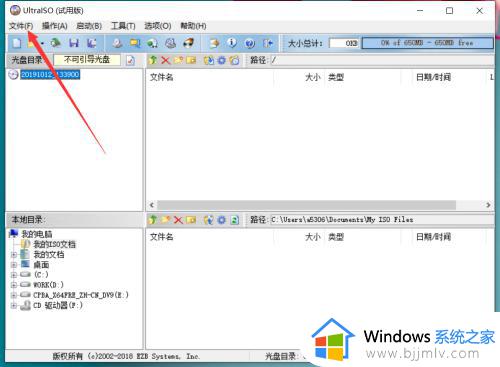Image resolution: width=500 pixels, height=367 pixels.
Task: Expand the WORK(D:) drive node
Action: coord(14,285)
